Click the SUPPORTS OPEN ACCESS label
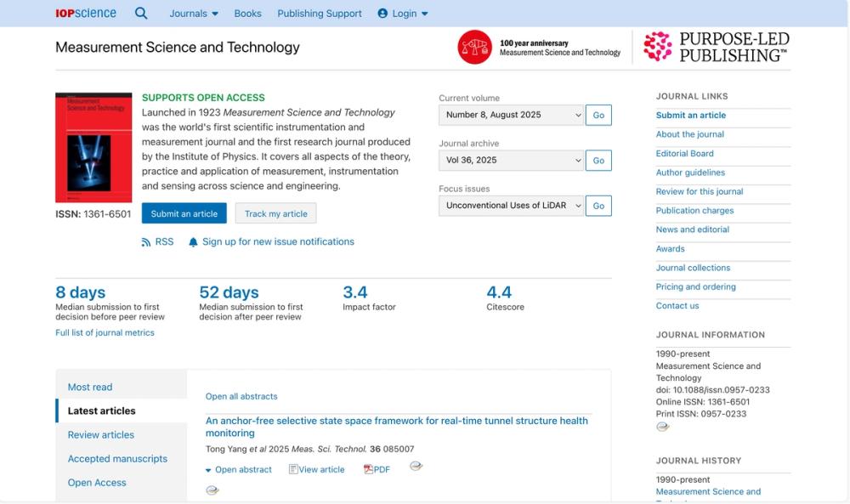This screenshot has width=850, height=504. click(203, 98)
